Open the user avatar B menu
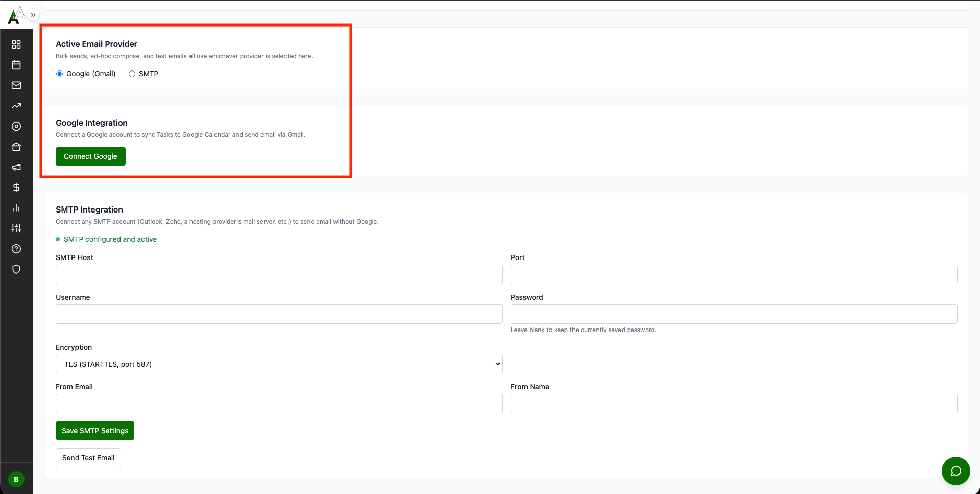980x494 pixels. (16, 479)
